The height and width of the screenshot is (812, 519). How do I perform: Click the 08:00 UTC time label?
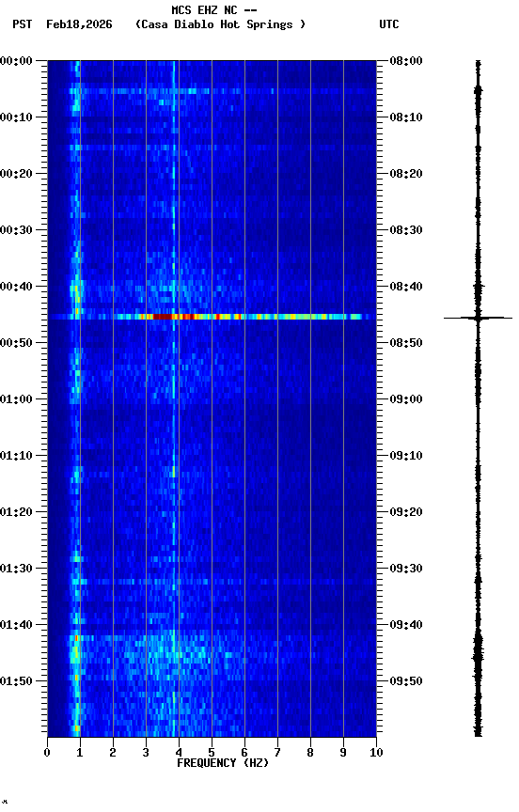(x=406, y=61)
